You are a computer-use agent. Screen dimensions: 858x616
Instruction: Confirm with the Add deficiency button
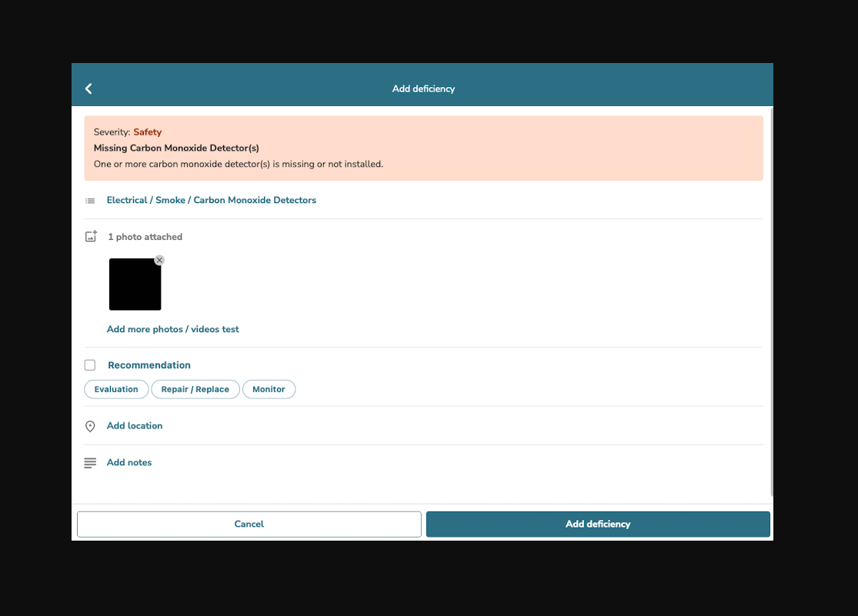tap(598, 524)
